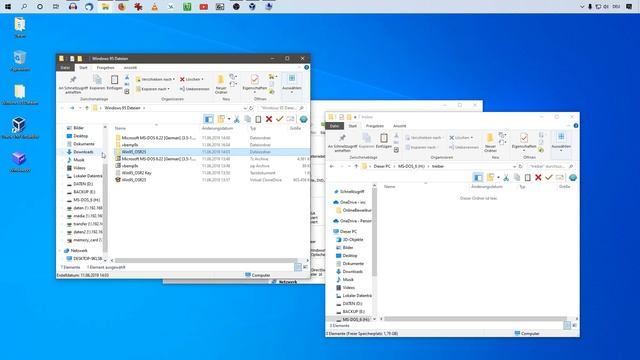Image resolution: width=640 pixels, height=360 pixels.
Task: Click the globe icon in treiber window toolbar
Action: tap(573, 178)
